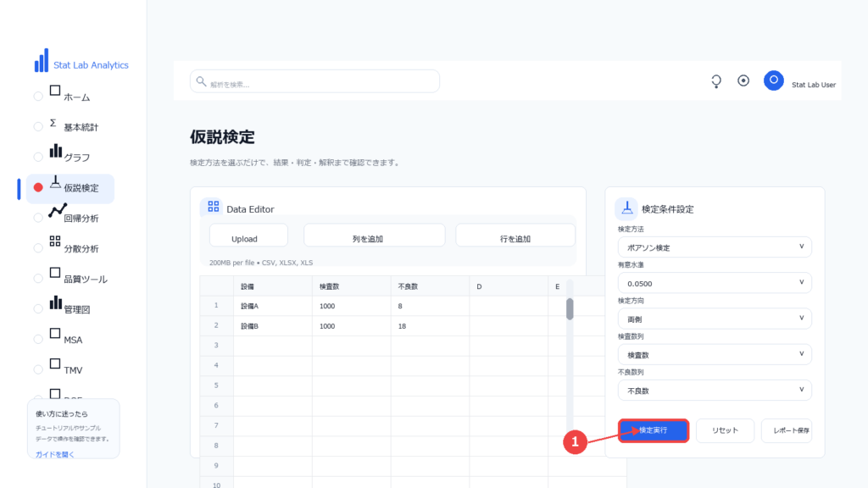Select 検査数 cell 1000 in row 2
868x488 pixels.
point(351,326)
